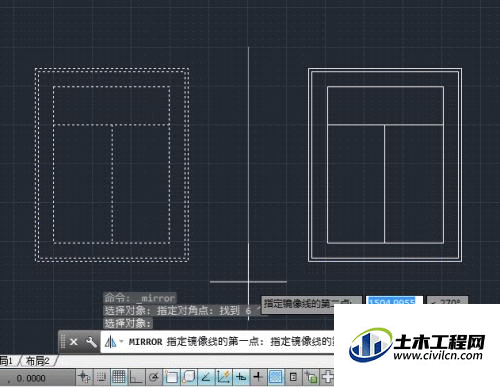Toggle Grid Display in the status bar
This screenshot has width=500, height=387.
point(119,377)
